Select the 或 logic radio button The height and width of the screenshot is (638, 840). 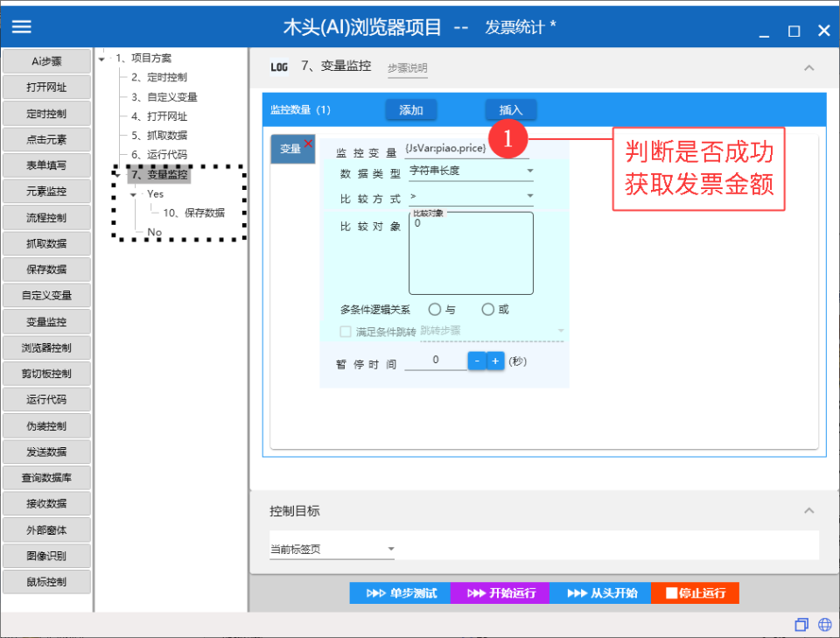coord(487,308)
